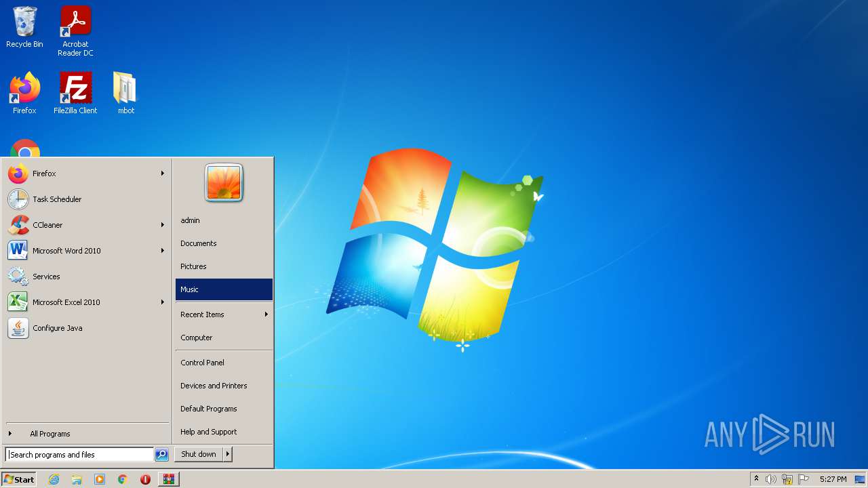Open shutdown options arrow menu
The height and width of the screenshot is (488, 868).
(x=228, y=454)
